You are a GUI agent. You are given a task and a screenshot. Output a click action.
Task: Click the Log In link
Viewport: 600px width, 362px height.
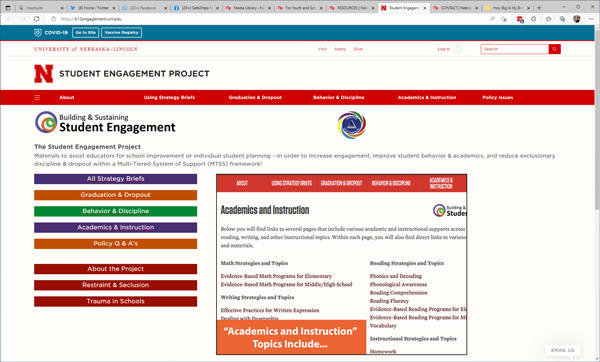pyautogui.click(x=444, y=49)
